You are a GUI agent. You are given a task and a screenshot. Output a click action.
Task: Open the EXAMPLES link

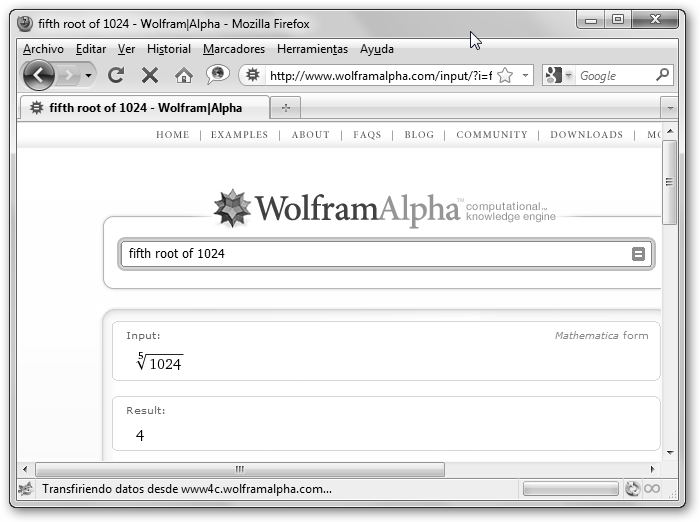click(x=239, y=135)
